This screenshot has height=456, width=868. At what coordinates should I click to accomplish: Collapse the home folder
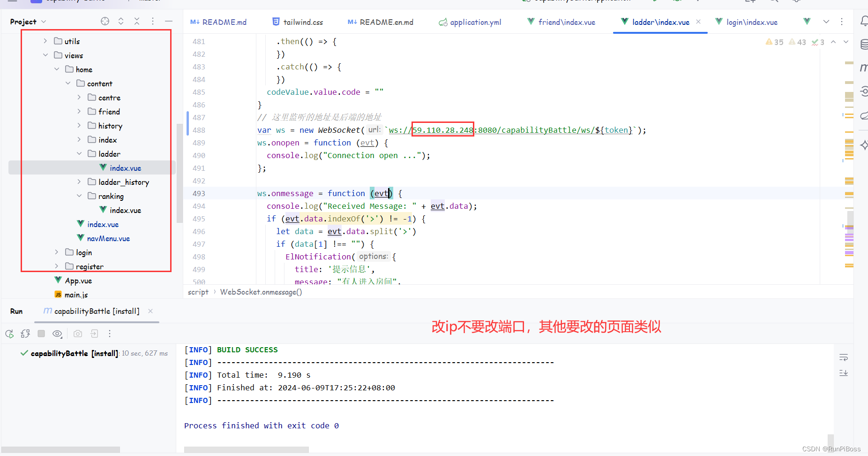tap(56, 69)
